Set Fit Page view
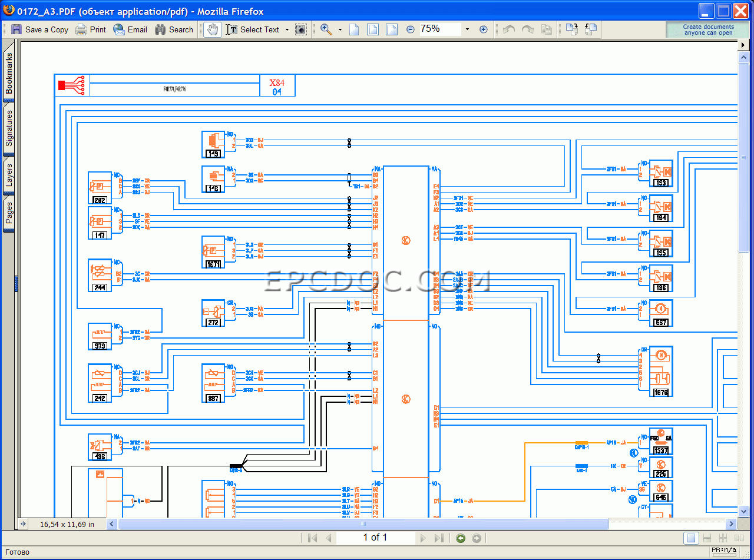The height and width of the screenshot is (560, 754). point(373,29)
